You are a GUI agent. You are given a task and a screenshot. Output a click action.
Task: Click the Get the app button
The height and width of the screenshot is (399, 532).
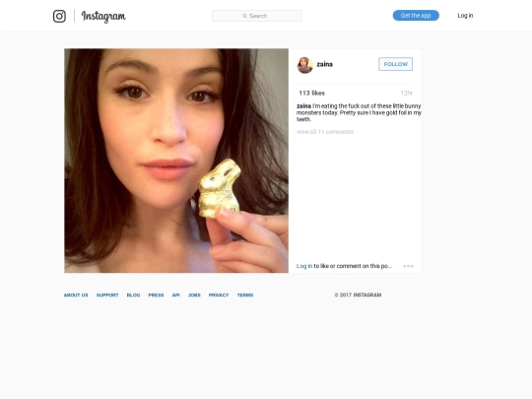pyautogui.click(x=416, y=16)
